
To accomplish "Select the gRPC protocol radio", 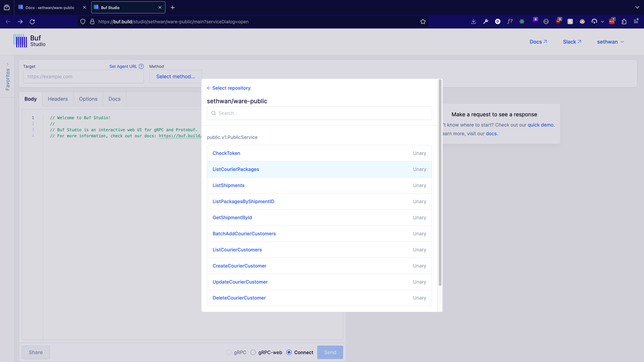I will click(x=228, y=352).
